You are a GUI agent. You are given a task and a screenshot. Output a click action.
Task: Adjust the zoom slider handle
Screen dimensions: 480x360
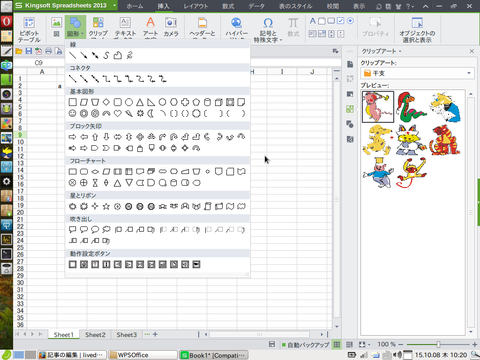pos(439,344)
